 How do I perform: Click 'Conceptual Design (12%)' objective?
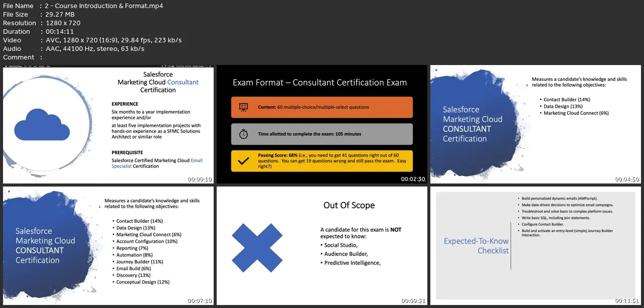(x=143, y=282)
